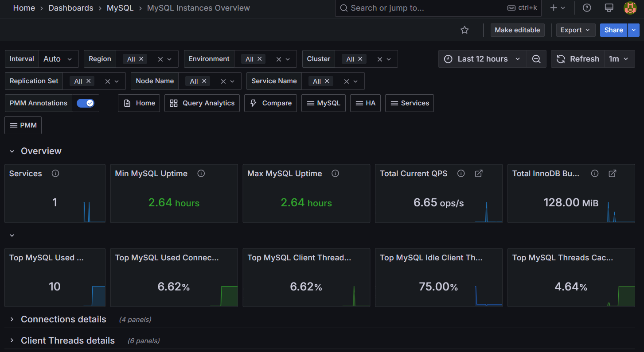Viewport: 644px width, 352px height.
Task: Open the Services menu
Action: pos(410,103)
